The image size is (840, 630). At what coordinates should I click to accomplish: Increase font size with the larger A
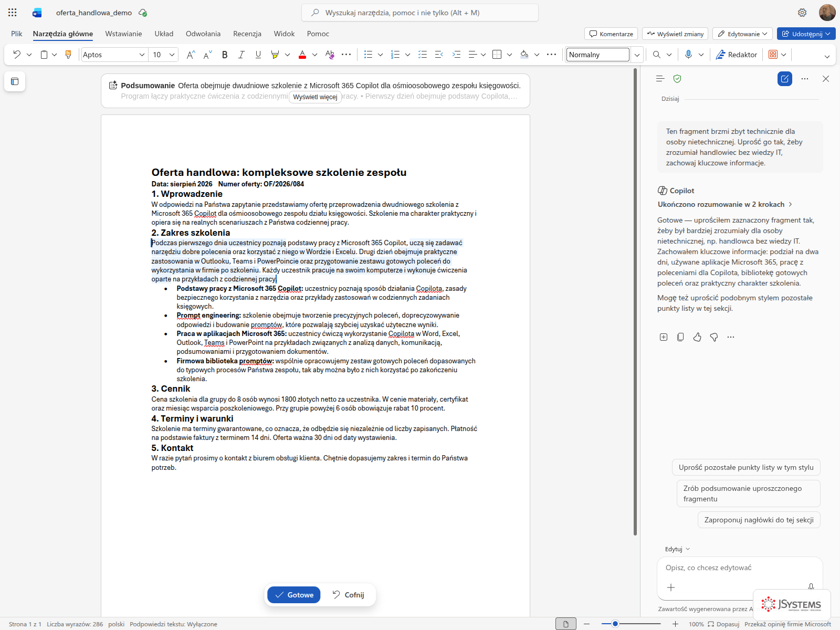191,55
